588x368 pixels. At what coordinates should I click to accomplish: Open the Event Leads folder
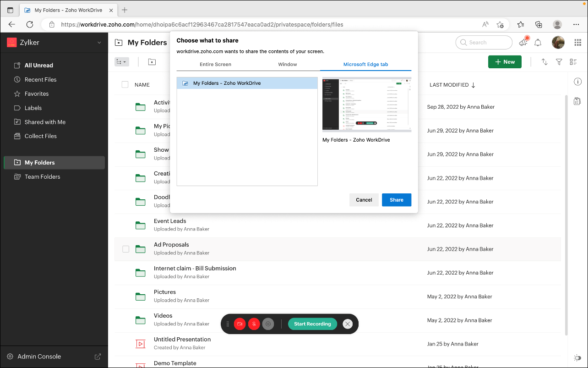point(170,221)
